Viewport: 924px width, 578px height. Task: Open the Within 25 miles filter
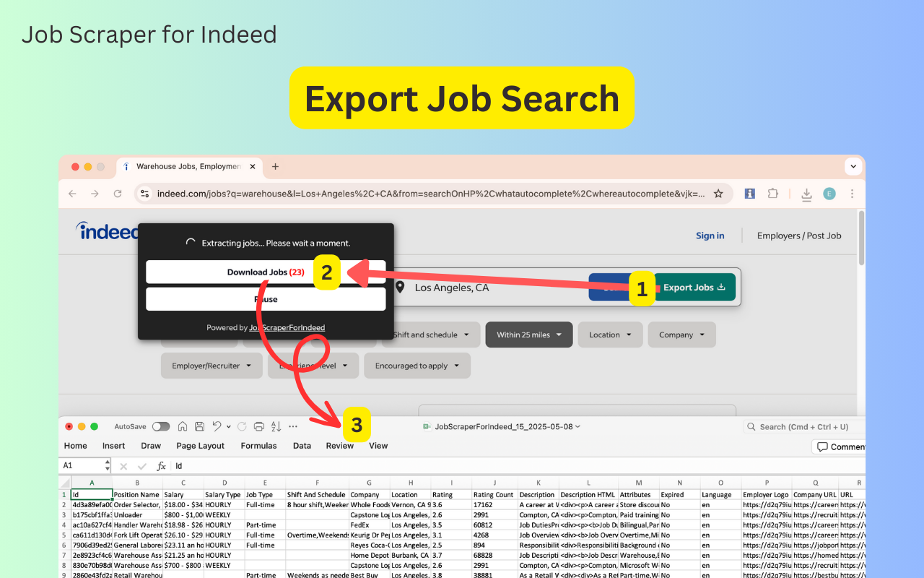(529, 335)
